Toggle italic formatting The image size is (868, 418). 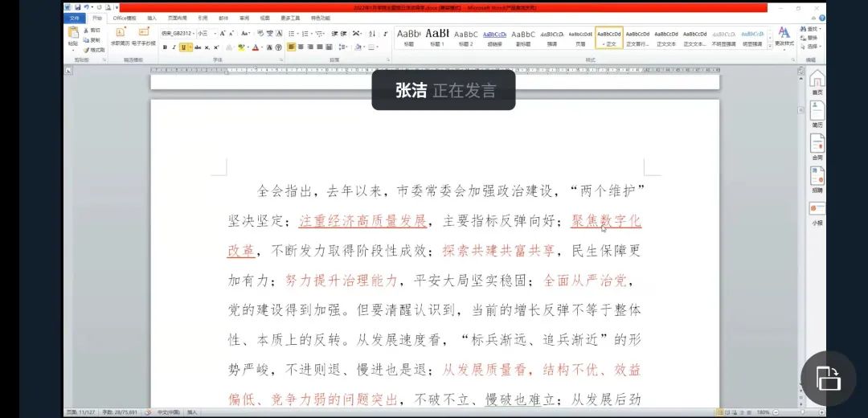(174, 47)
